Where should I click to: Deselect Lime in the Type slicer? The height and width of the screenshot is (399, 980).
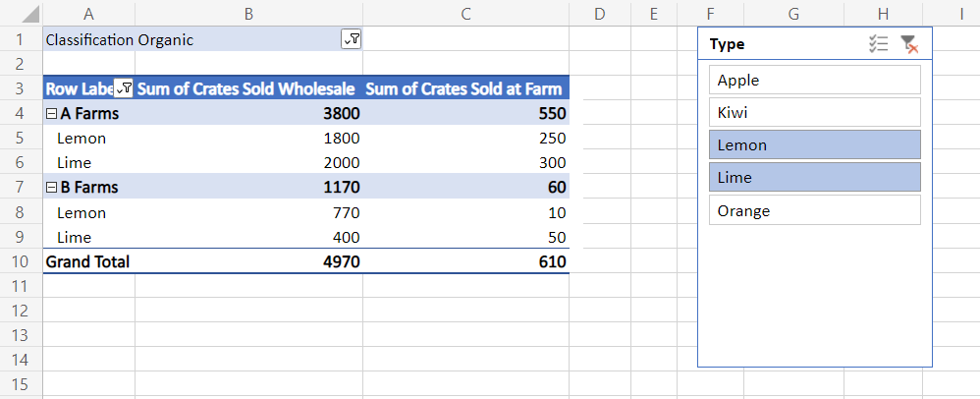(x=814, y=178)
